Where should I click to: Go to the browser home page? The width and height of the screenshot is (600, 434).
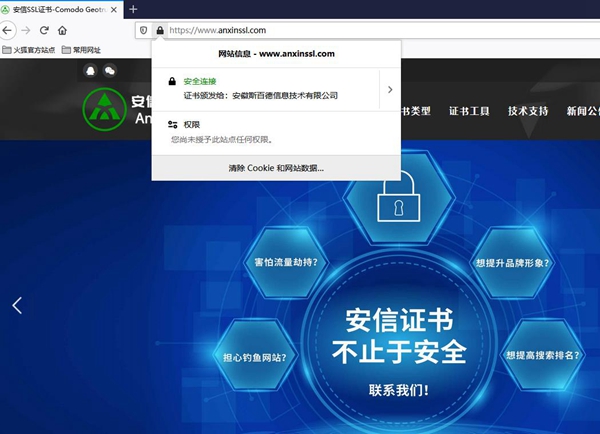62,30
